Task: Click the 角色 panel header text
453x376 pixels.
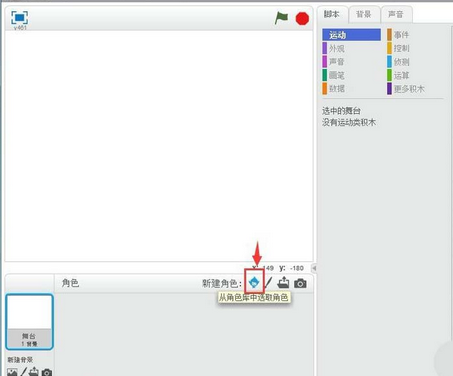Action: (x=70, y=283)
